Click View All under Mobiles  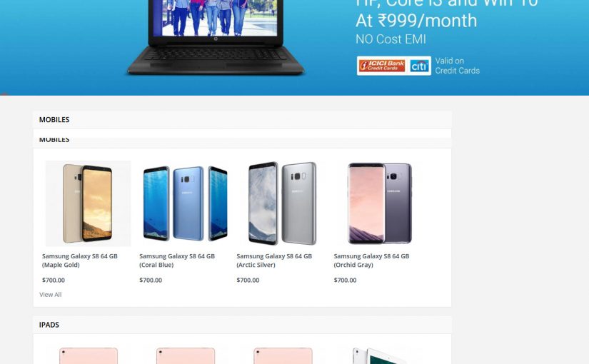tap(51, 295)
